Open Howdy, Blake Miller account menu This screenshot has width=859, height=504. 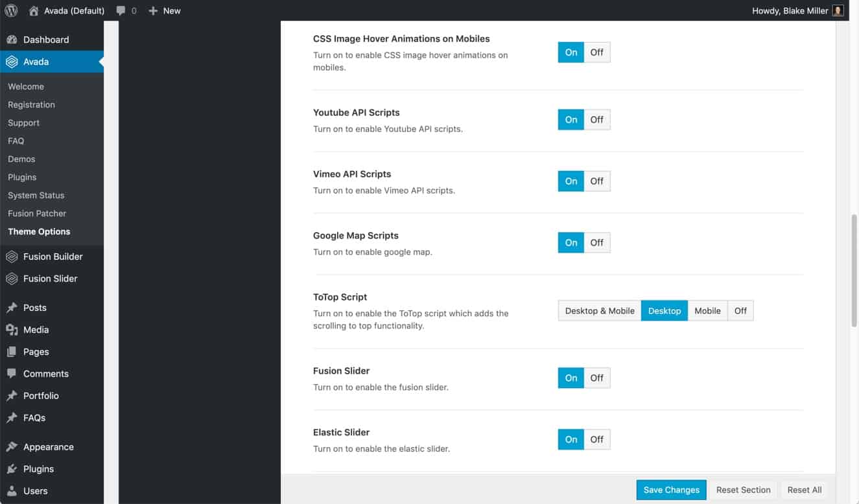tap(797, 10)
